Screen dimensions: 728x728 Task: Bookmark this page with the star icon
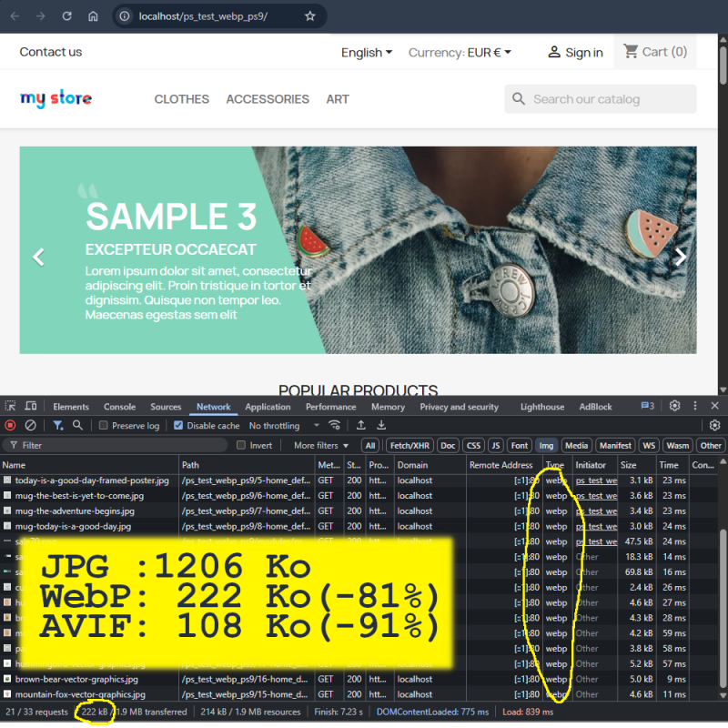(x=310, y=16)
